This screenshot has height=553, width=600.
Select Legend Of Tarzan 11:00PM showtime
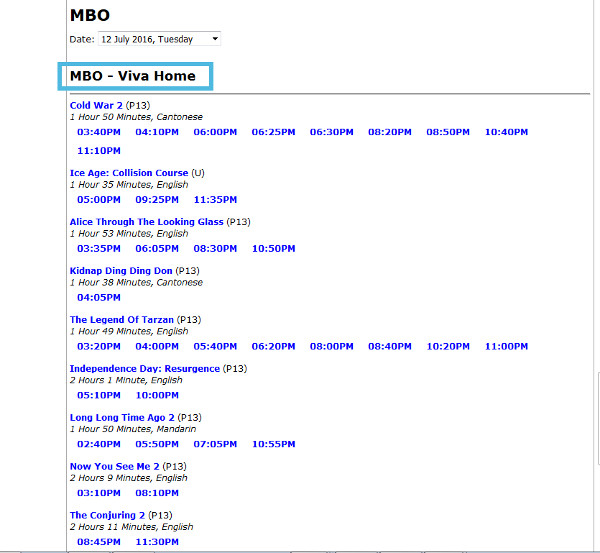click(x=506, y=347)
